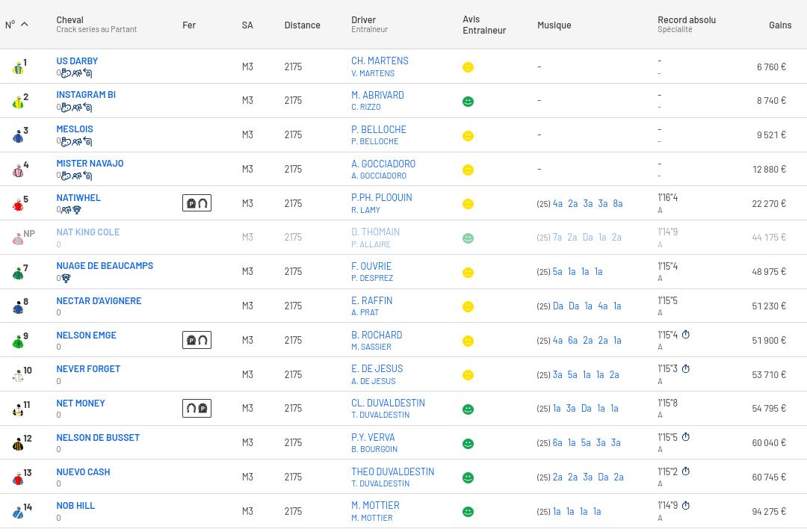Viewport: 807px width, 532px height.
Task: Click the Gains column header
Action: [x=779, y=25]
